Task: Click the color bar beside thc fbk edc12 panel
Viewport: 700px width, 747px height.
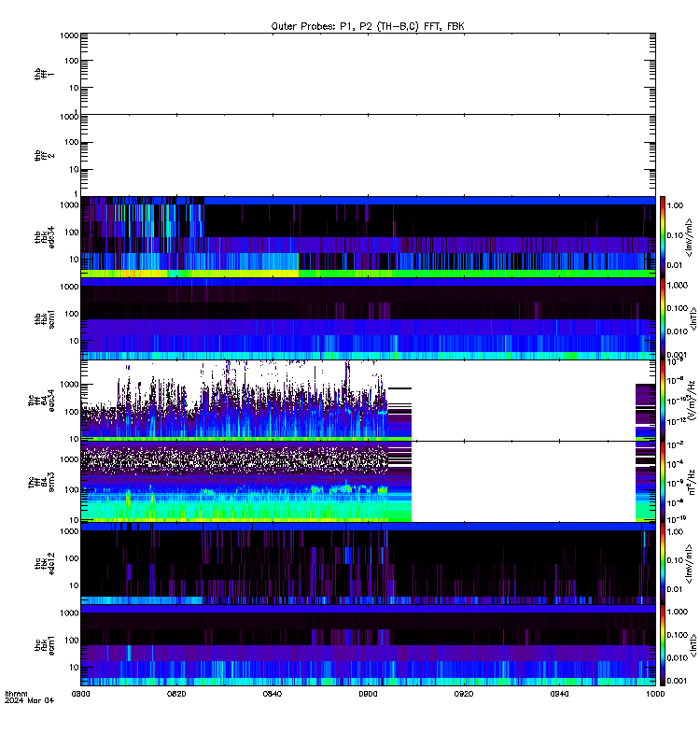Action: (663, 563)
